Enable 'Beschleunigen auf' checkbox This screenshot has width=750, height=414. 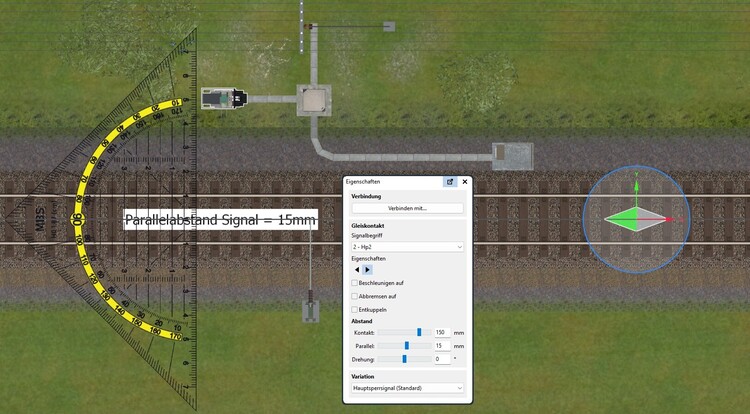click(354, 283)
